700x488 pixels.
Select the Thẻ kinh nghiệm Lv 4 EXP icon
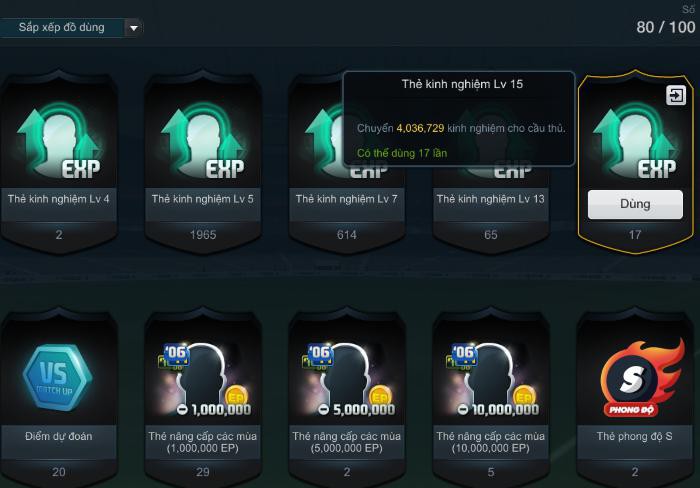click(58, 141)
